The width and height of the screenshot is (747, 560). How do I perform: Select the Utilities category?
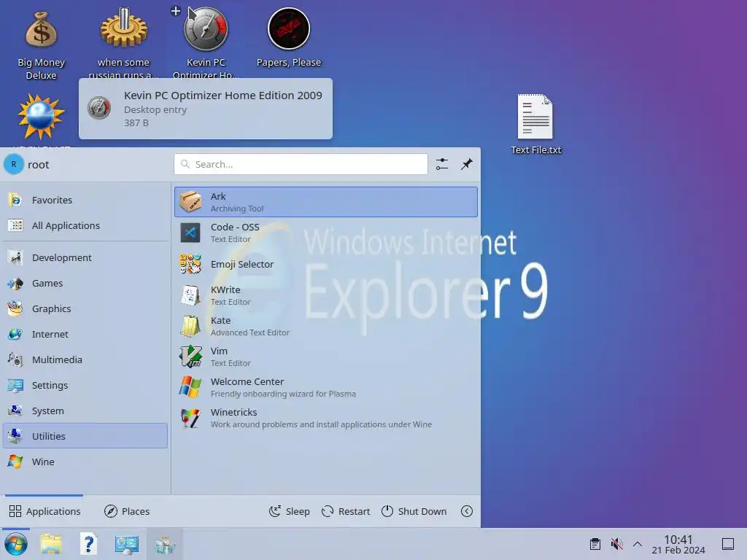pyautogui.click(x=85, y=436)
